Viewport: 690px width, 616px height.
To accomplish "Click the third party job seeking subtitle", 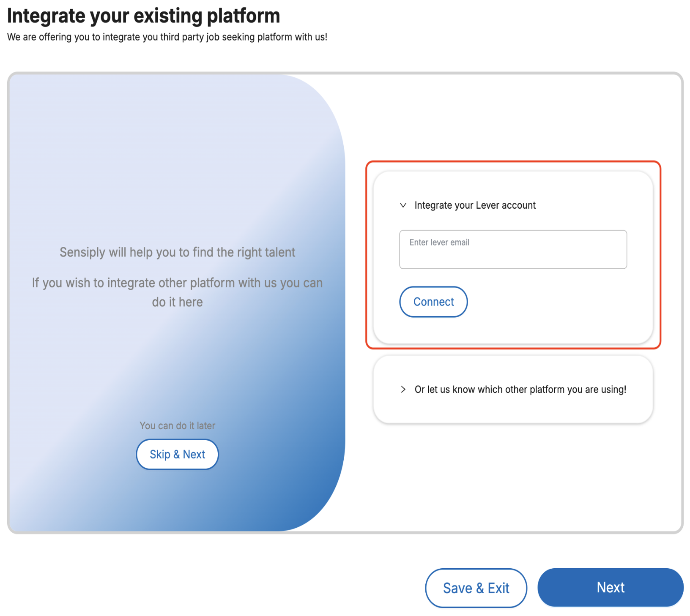I will click(167, 37).
